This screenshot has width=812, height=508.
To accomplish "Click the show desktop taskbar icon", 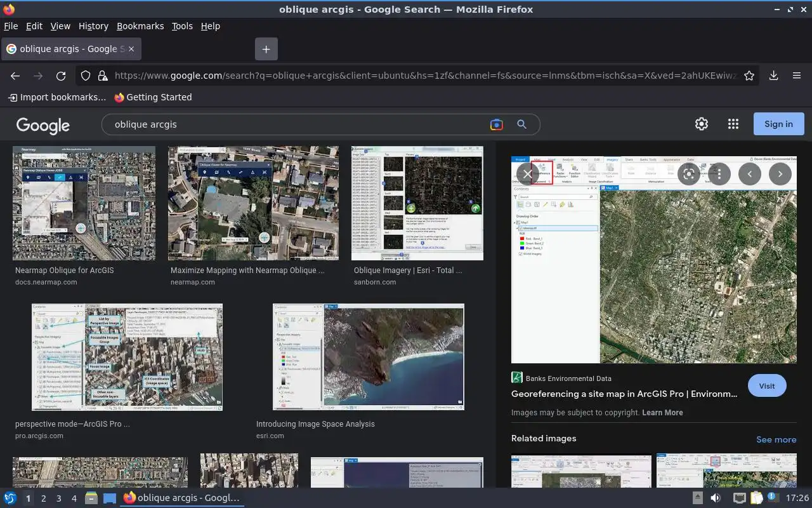I will 110,498.
